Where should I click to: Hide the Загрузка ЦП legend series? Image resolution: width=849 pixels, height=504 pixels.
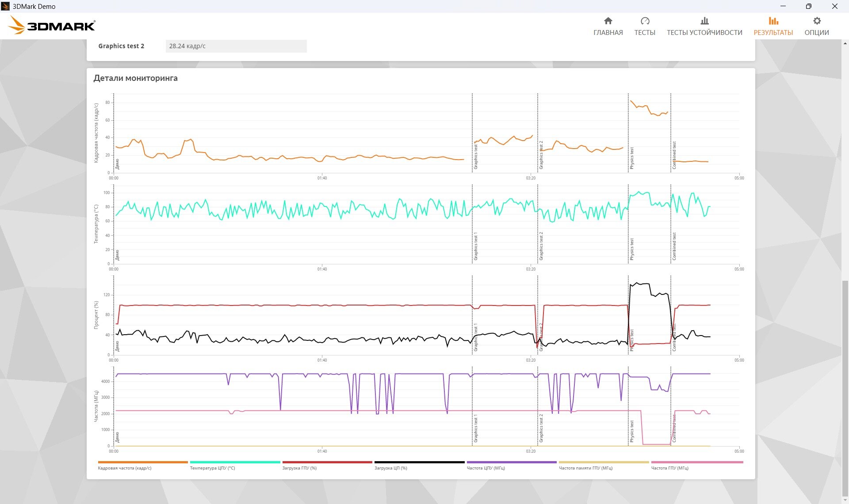click(391, 468)
